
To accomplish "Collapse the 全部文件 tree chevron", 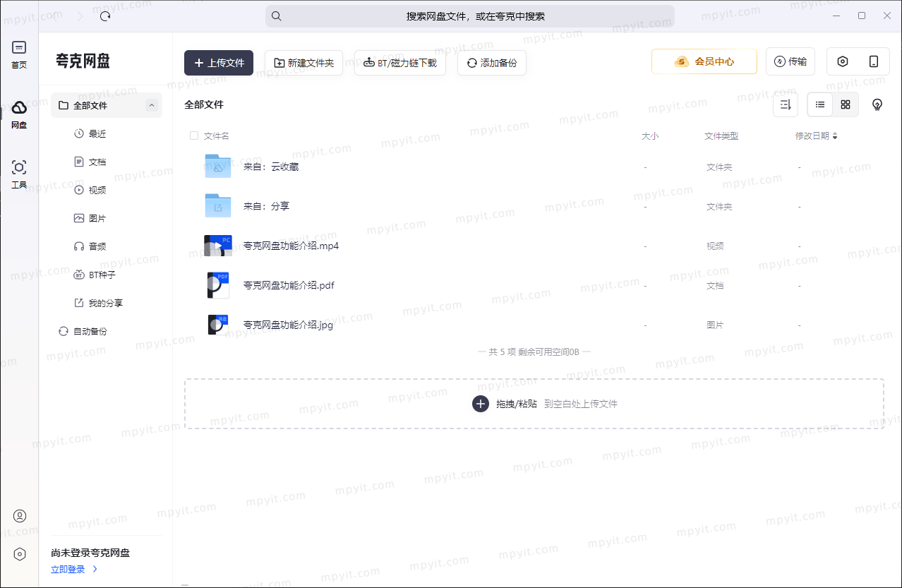I will 152,105.
